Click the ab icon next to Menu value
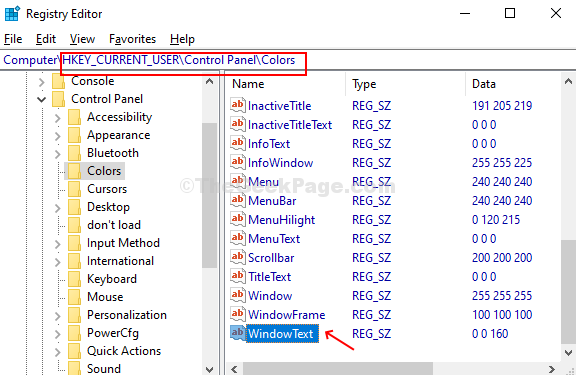This screenshot has height=375, width=576. pyautogui.click(x=238, y=181)
